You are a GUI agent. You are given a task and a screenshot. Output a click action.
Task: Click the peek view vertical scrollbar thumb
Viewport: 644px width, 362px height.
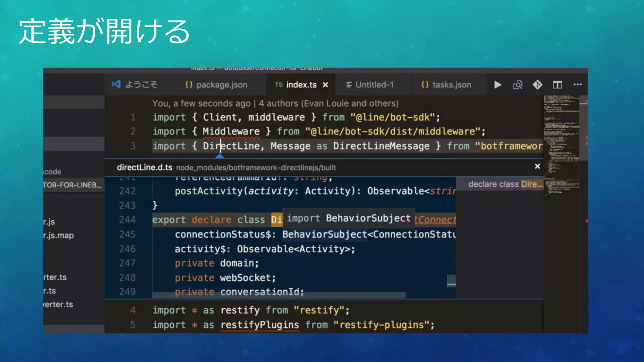point(451,281)
